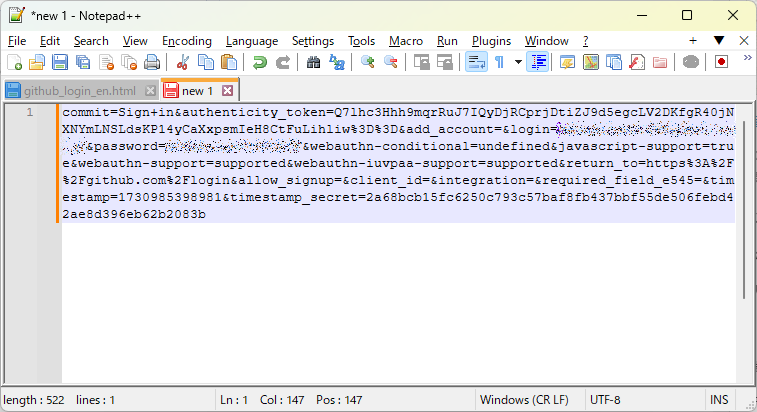Create a new document with New icon
Image resolution: width=757 pixels, height=412 pixels.
click(x=14, y=62)
